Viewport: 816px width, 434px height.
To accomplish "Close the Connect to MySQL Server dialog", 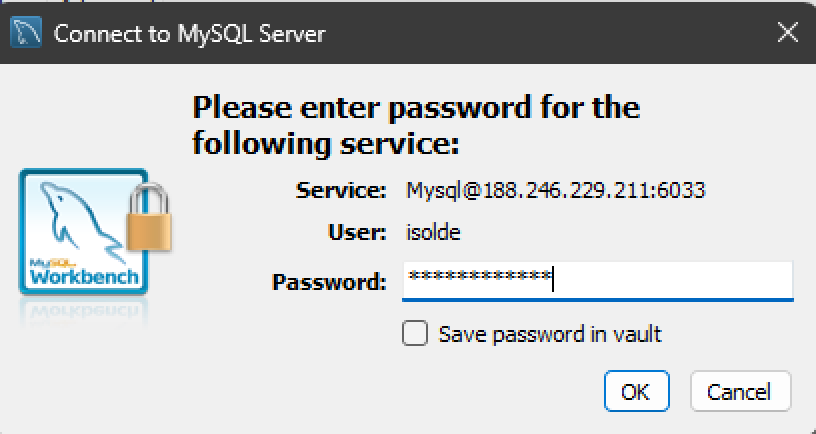I will (787, 32).
